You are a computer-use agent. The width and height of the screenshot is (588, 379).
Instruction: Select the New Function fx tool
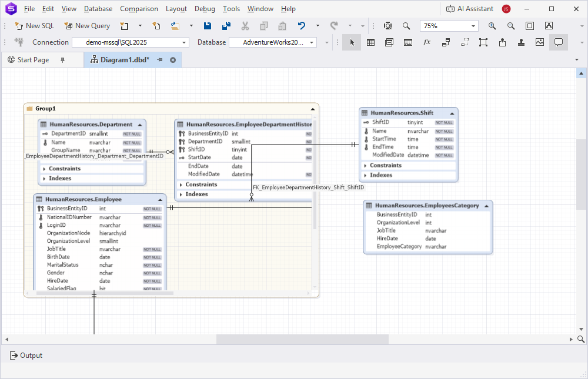coord(427,42)
